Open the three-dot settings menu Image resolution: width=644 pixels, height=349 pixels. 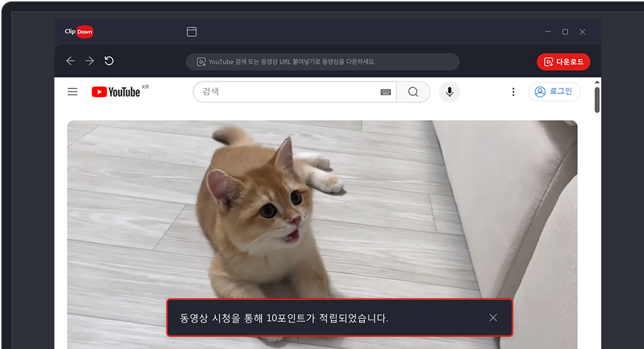tap(513, 92)
